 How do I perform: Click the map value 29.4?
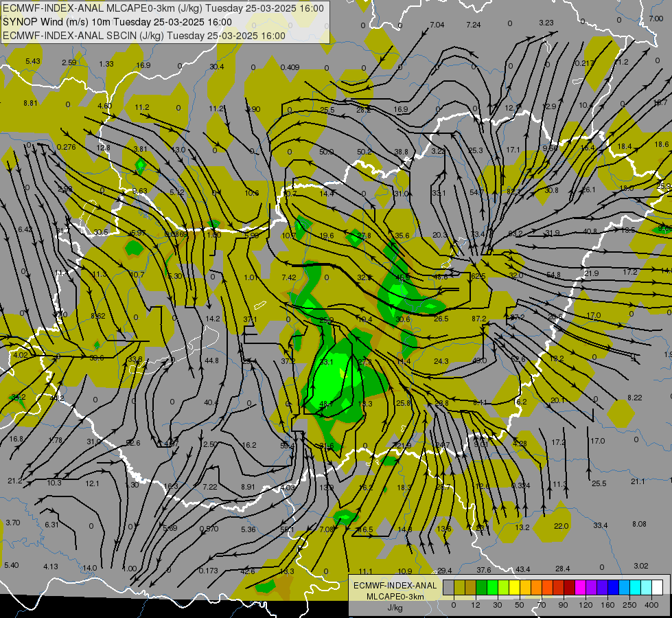pyautogui.click(x=445, y=571)
